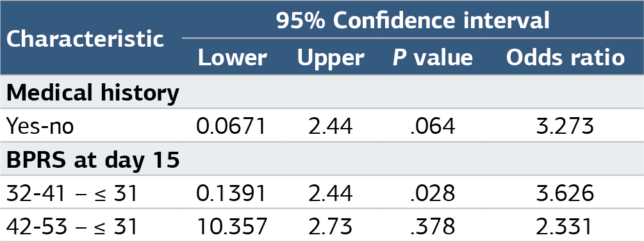Viewport: 644px width, 242px height.
Task: Click the Lower column header
Action: click(233, 58)
